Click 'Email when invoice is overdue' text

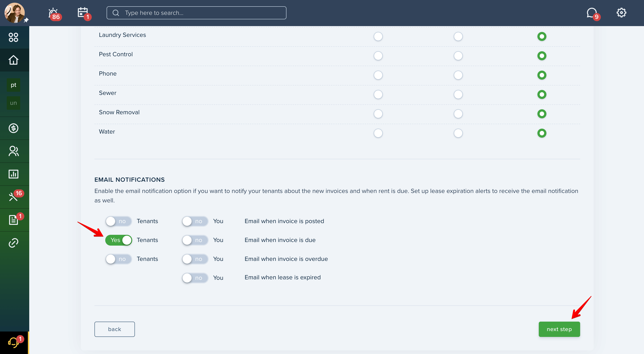click(286, 259)
